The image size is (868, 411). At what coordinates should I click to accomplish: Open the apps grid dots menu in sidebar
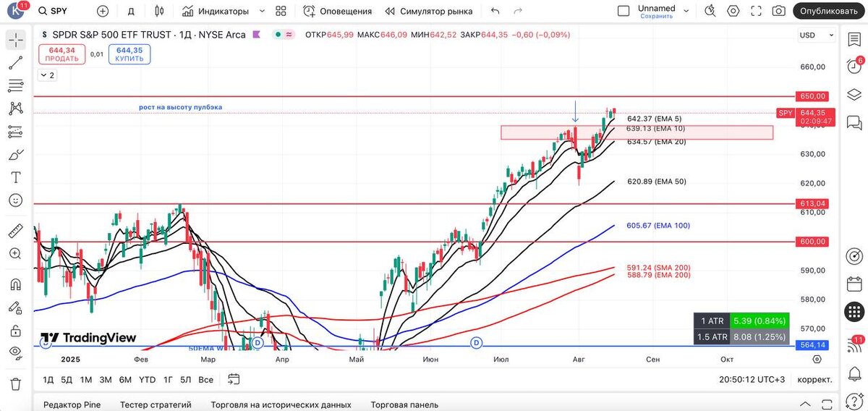point(854,312)
